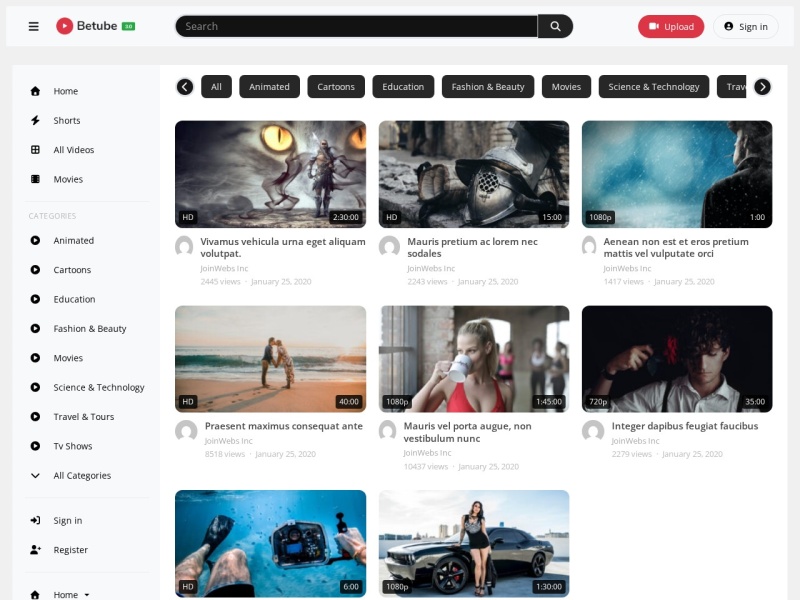Click author avatar for Integer dapibus video

click(593, 431)
